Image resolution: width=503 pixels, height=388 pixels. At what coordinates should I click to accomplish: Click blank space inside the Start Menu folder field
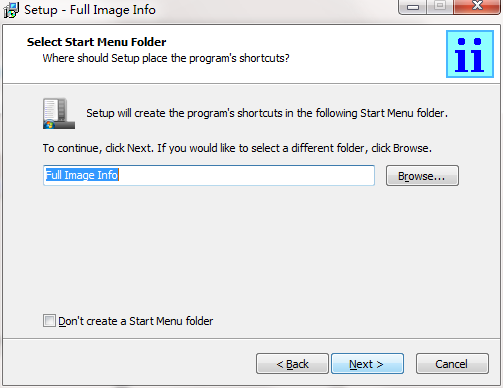[x=247, y=175]
